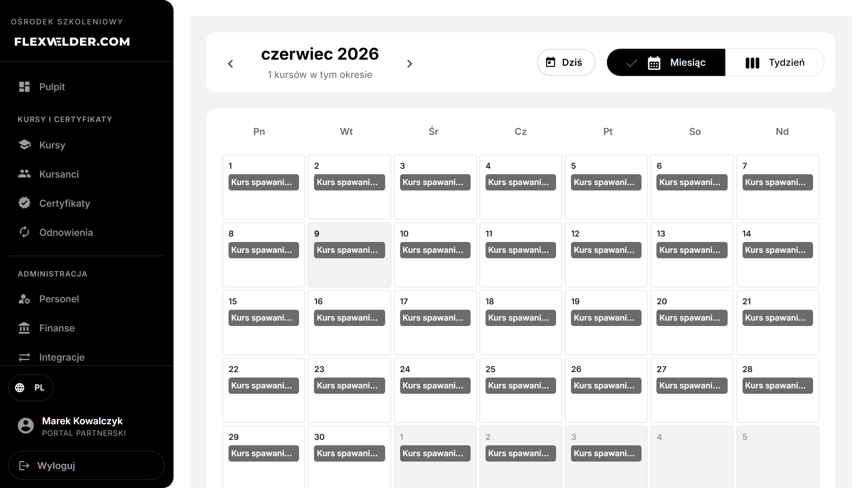Go to next month with right chevron
868x488 pixels.
click(410, 63)
